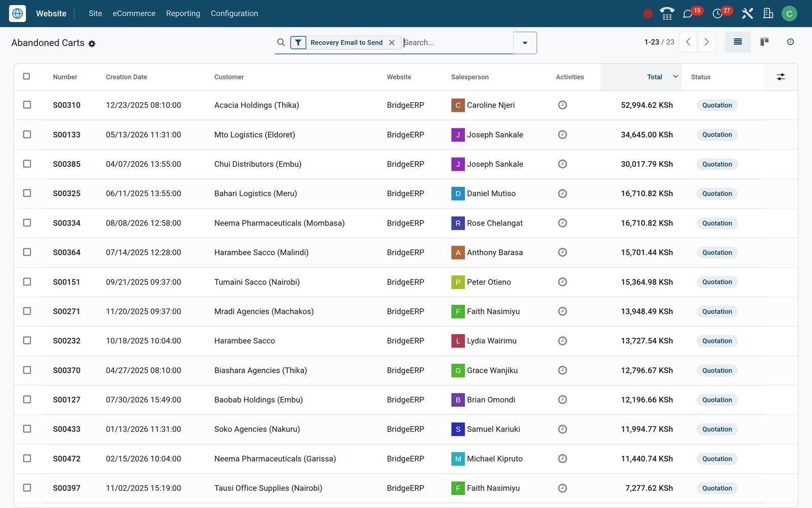Select the checkbox for S00133
This screenshot has width=812, height=508.
click(27, 135)
